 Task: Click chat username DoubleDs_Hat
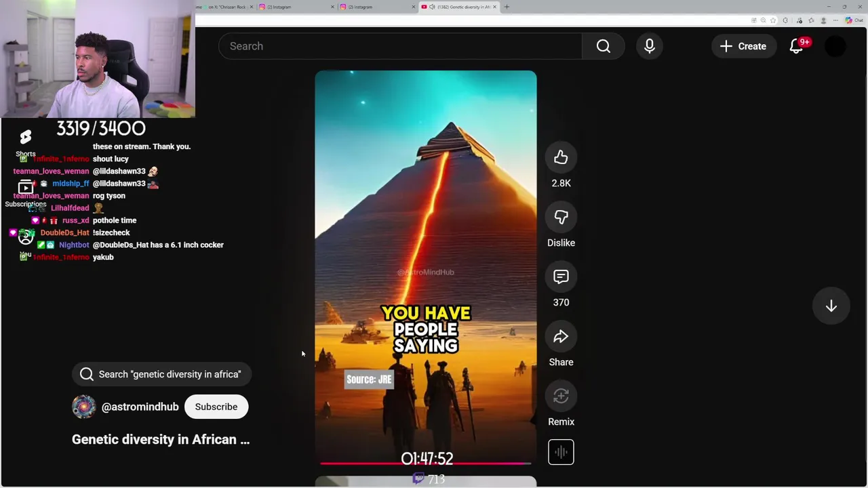click(64, 232)
